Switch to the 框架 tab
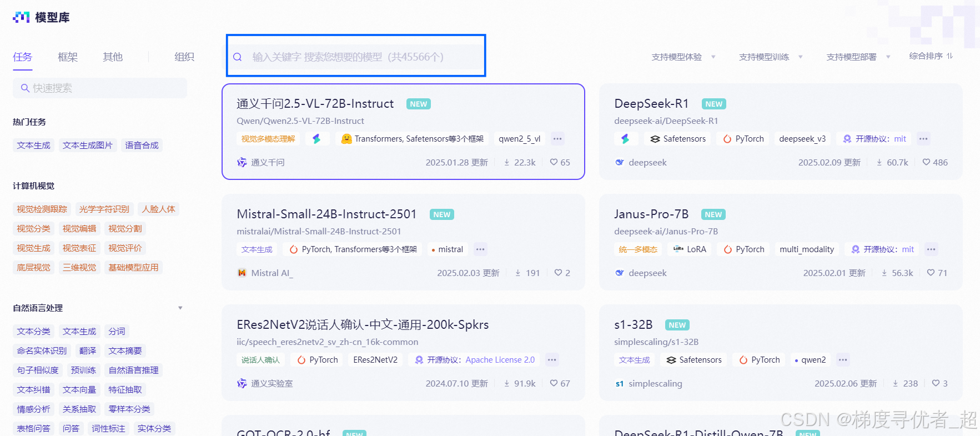The height and width of the screenshot is (436, 980). pyautogui.click(x=68, y=57)
